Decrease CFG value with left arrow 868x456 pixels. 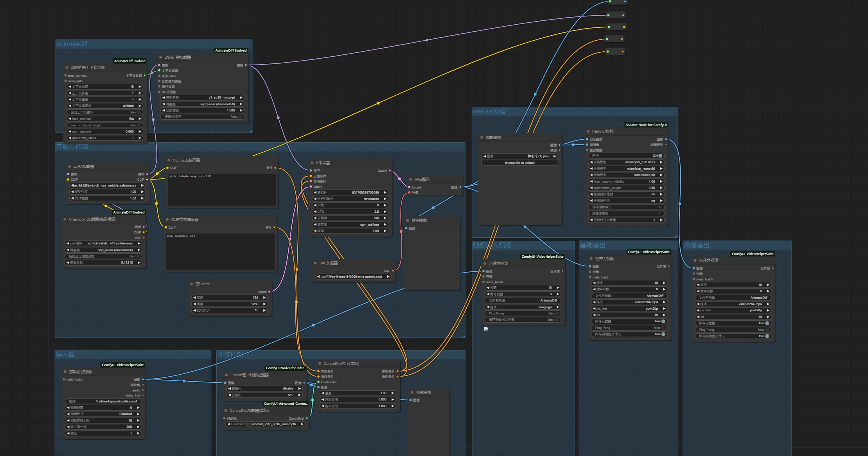[x=315, y=212]
